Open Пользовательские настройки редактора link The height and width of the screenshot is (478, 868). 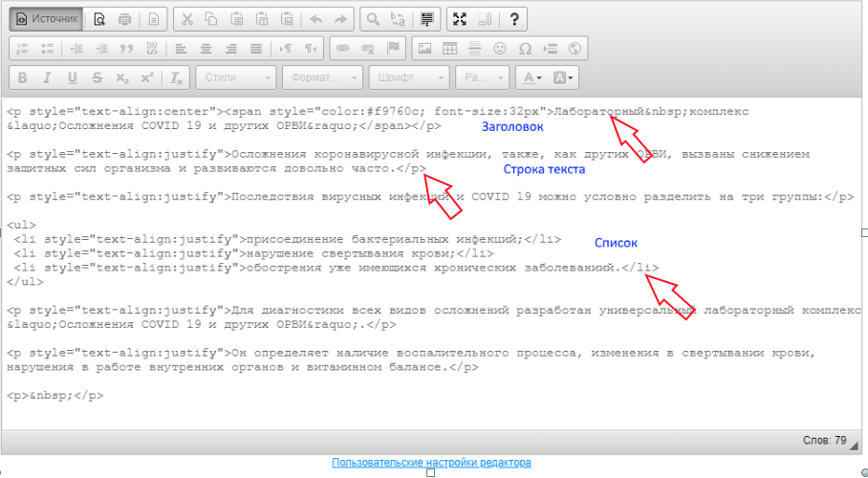pos(431,463)
